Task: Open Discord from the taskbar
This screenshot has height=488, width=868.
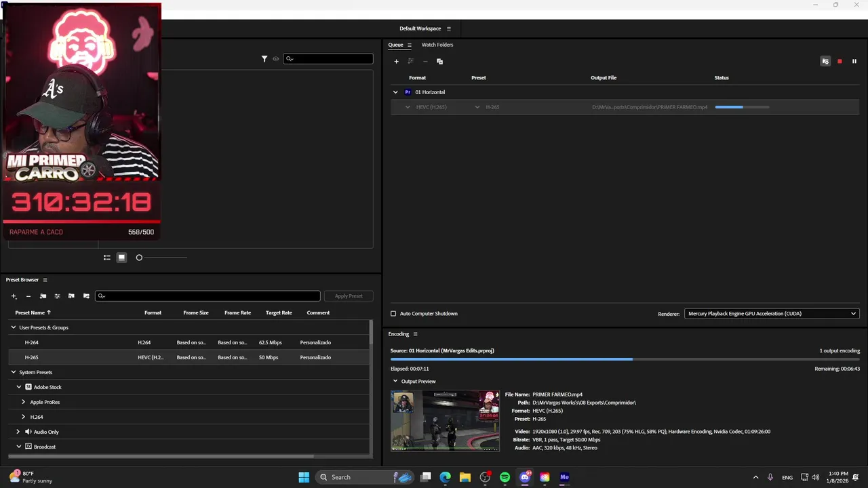Action: [x=524, y=477]
